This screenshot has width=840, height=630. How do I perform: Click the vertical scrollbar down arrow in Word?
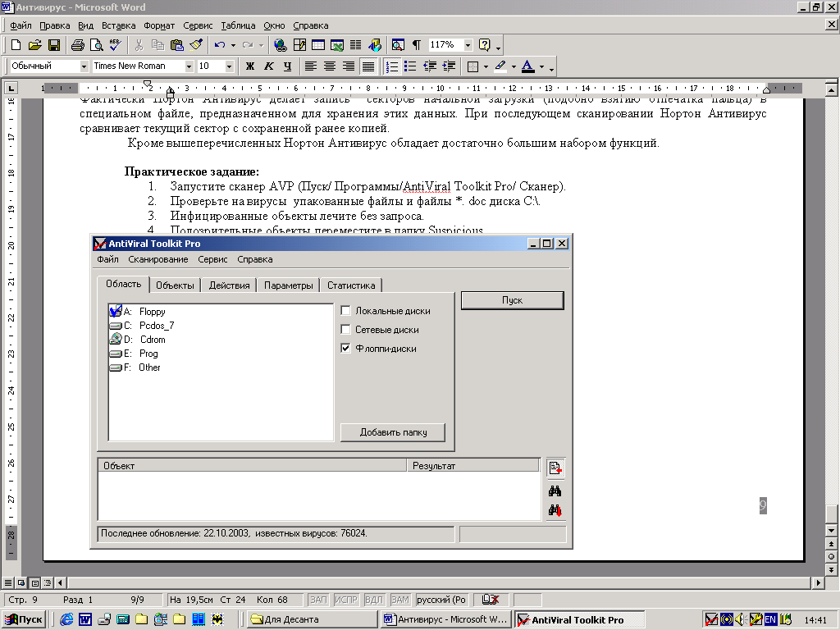pos(831,531)
